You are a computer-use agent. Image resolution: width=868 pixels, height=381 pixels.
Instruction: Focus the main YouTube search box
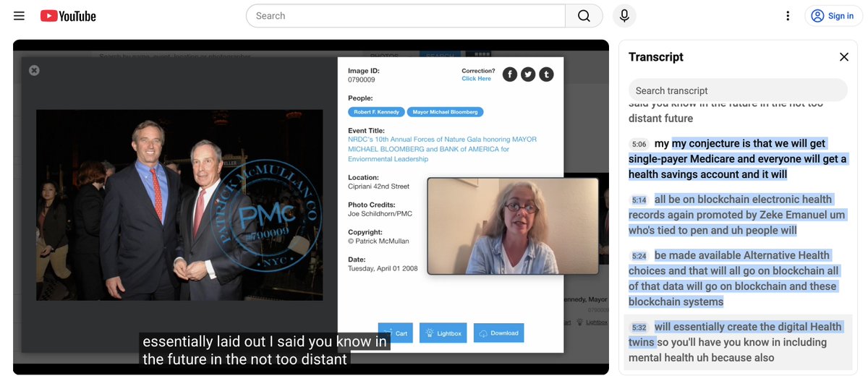(406, 16)
